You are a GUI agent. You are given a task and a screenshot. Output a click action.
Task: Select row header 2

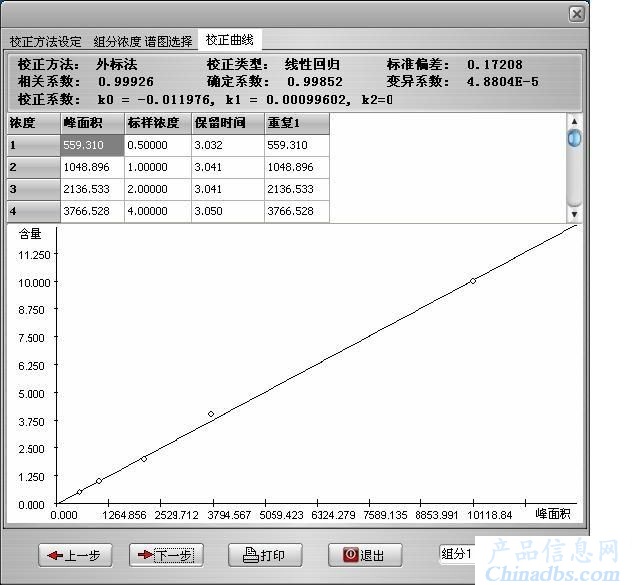click(x=33, y=167)
